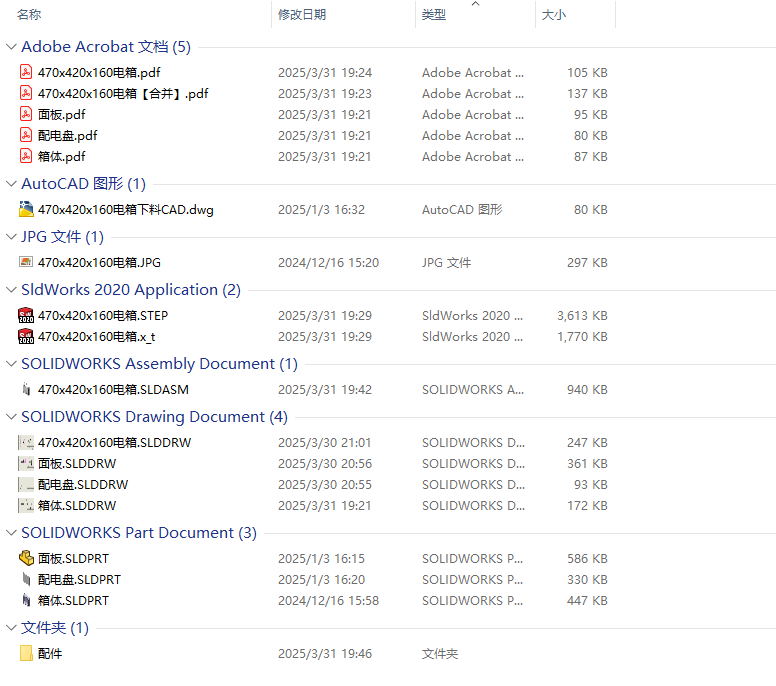Click date 2024/12/16 15:20 of JPG file
The image size is (776, 686).
[x=329, y=262]
